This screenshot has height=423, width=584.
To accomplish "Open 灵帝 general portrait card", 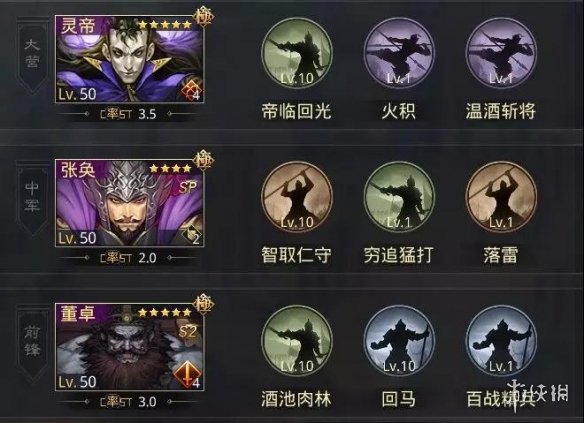I will [130, 59].
